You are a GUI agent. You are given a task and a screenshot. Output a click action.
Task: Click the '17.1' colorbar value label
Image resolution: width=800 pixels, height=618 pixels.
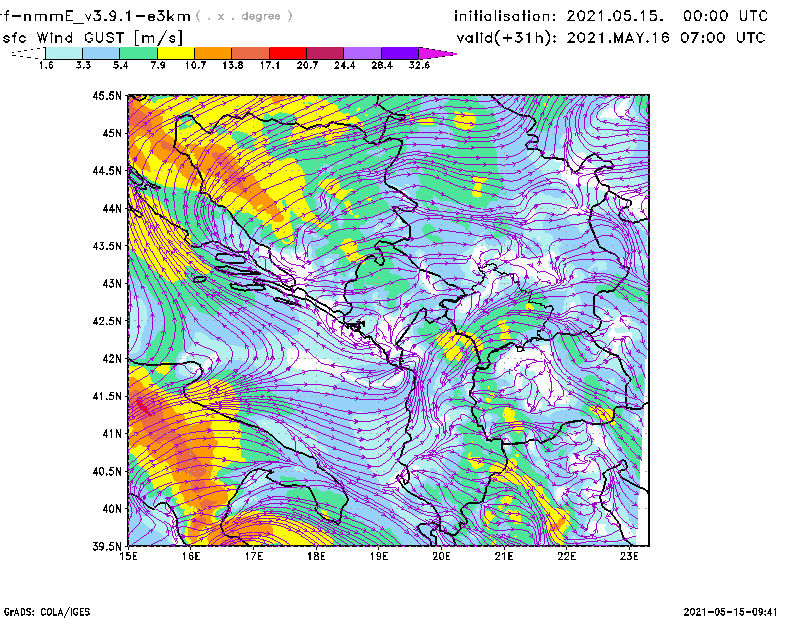[x=270, y=65]
